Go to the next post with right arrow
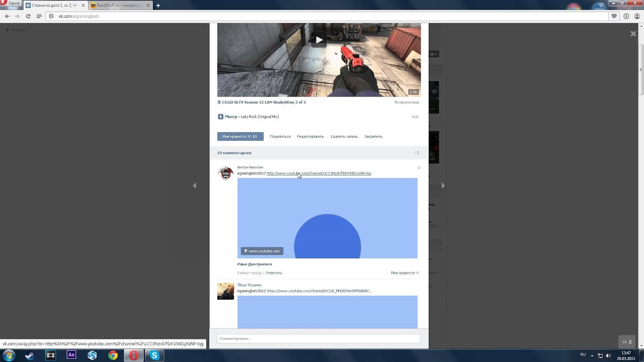The width and height of the screenshot is (644, 362). coord(443,186)
